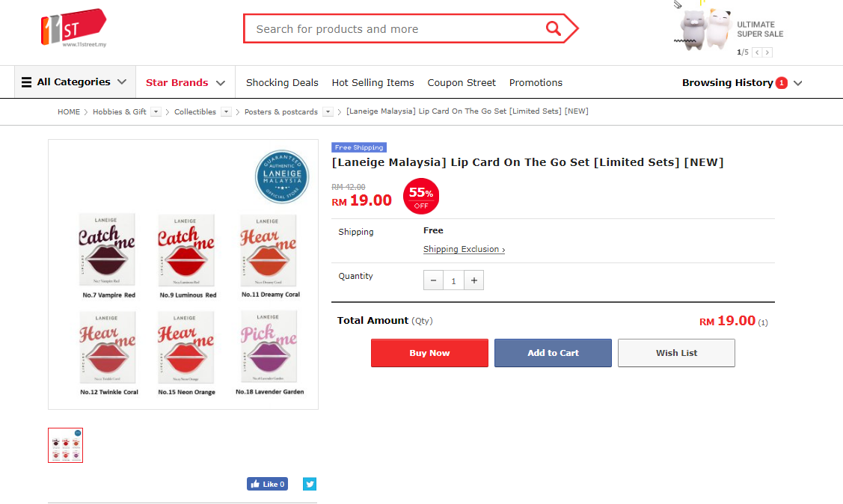Click the Shipping Exclusion link
This screenshot has width=843, height=504.
464,249
